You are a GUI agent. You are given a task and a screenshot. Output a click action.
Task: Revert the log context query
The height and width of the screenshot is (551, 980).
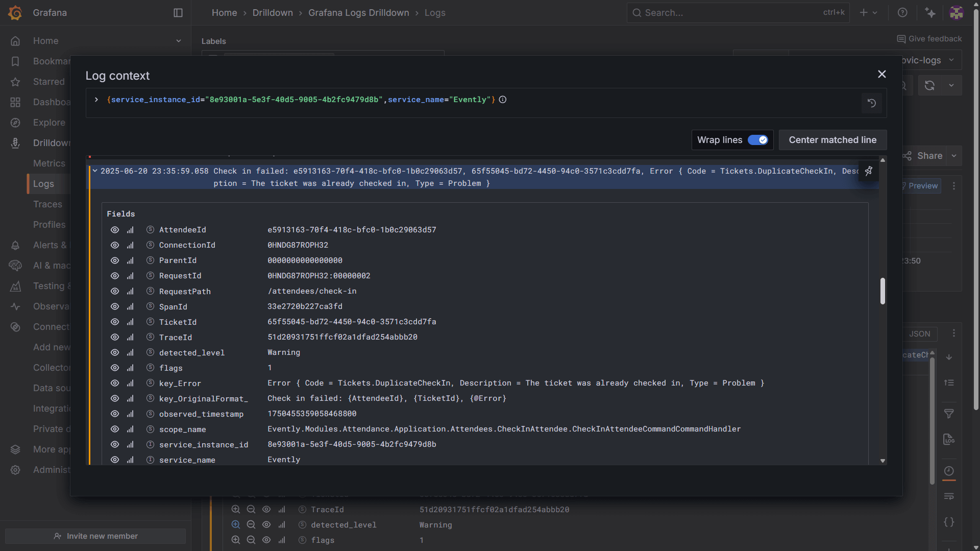pyautogui.click(x=872, y=103)
